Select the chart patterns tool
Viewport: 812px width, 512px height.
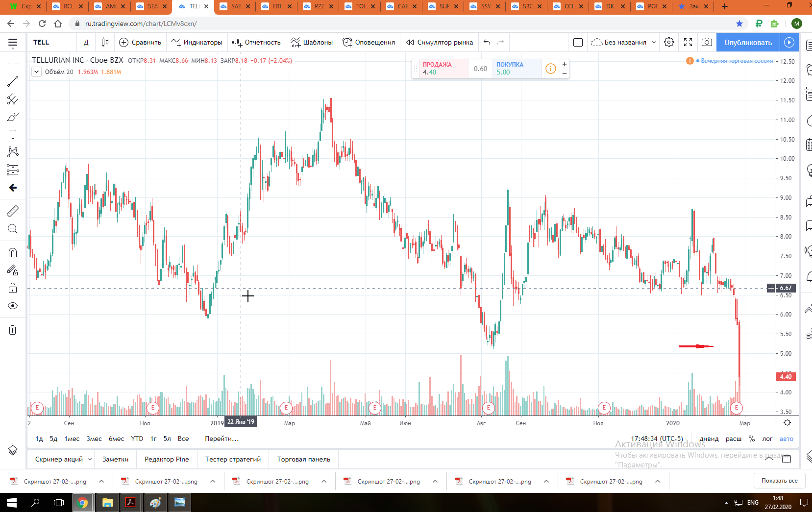click(13, 152)
